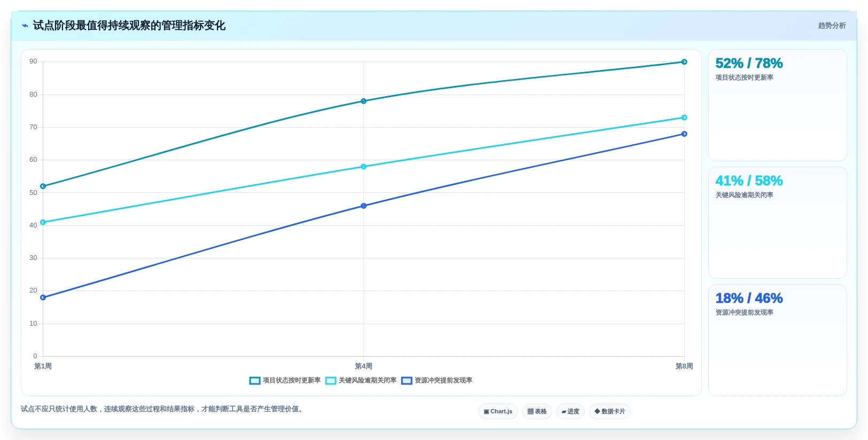Click the teal data point at 第8周 (90)
The height and width of the screenshot is (440, 868).
[x=684, y=62]
